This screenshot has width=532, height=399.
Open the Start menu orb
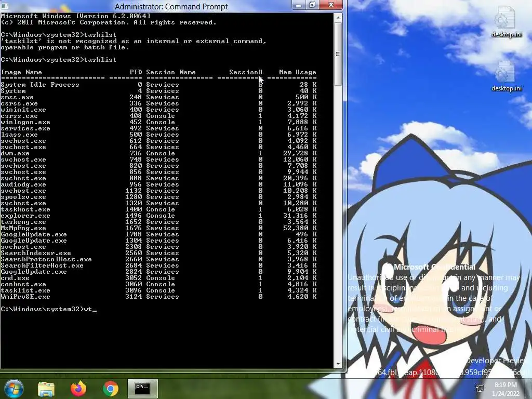[x=14, y=389]
